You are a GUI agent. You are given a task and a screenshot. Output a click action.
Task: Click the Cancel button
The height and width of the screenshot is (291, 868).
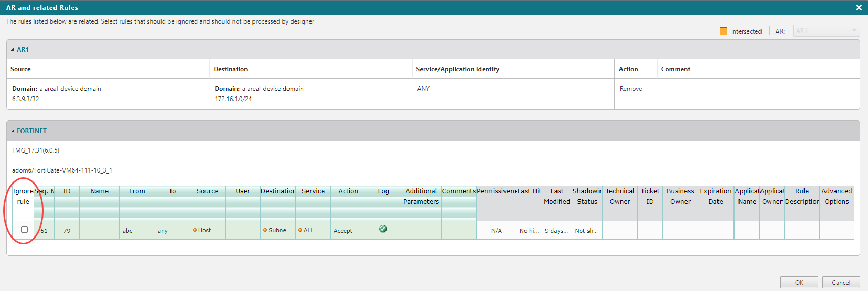pyautogui.click(x=841, y=282)
